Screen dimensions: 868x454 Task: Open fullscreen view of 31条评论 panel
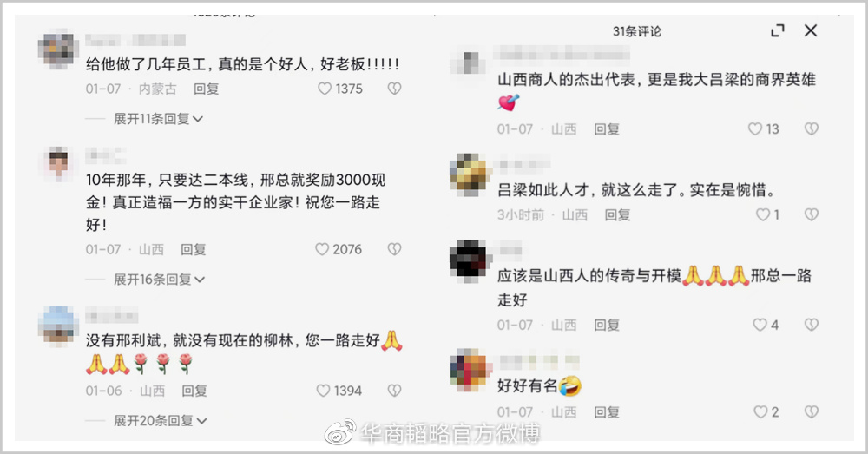pyautogui.click(x=778, y=30)
